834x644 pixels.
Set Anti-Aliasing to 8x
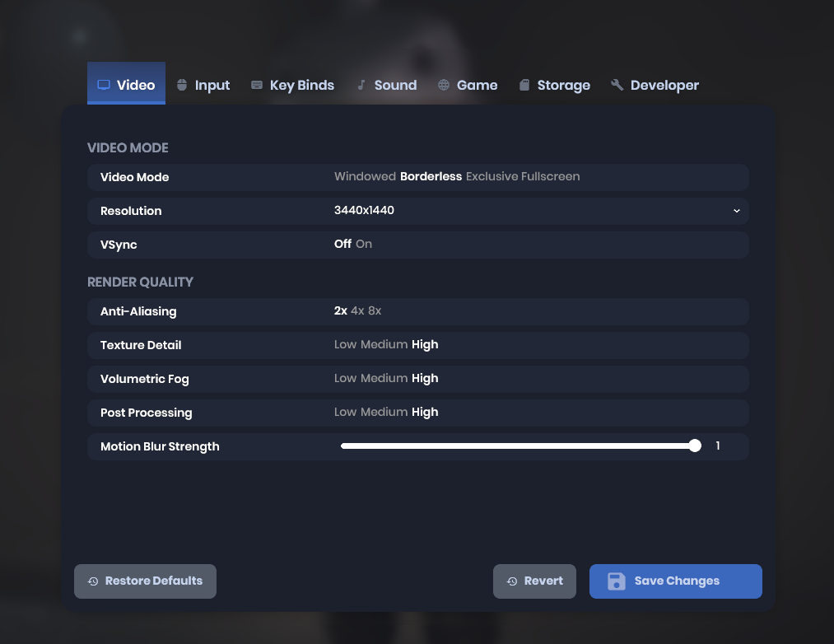(375, 312)
